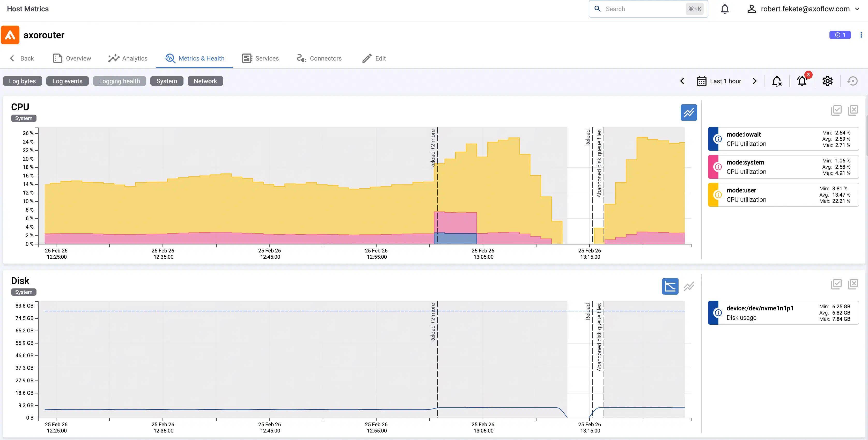Open the blue info badge showing 1
868x440 pixels.
click(x=840, y=35)
